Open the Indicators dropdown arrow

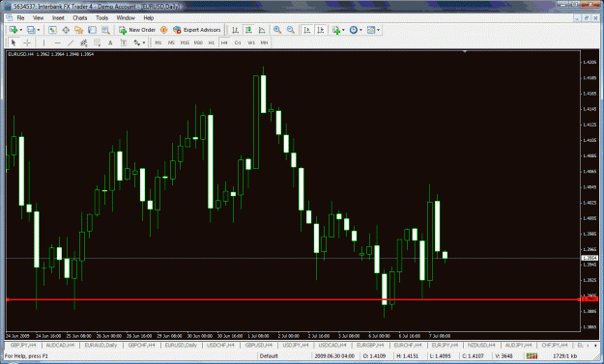click(x=343, y=30)
